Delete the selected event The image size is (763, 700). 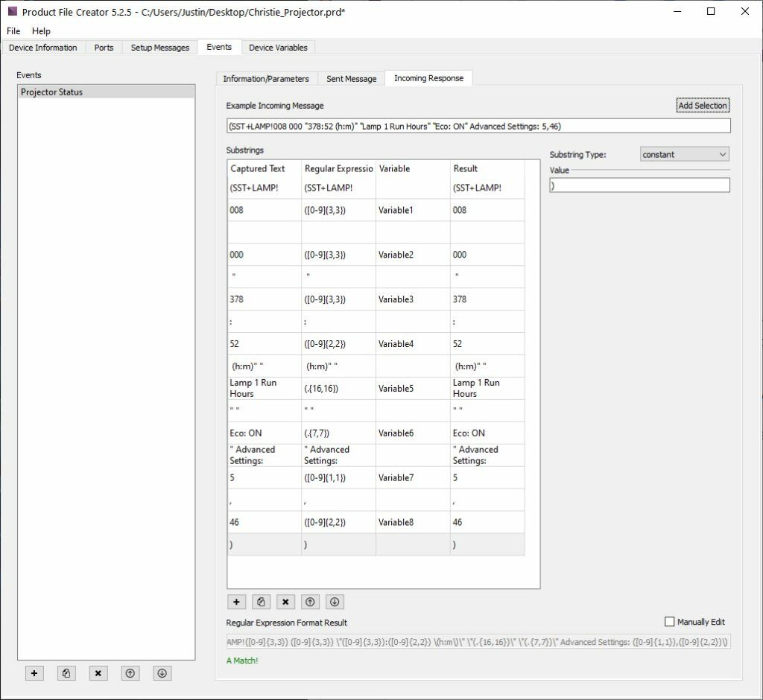click(x=98, y=673)
